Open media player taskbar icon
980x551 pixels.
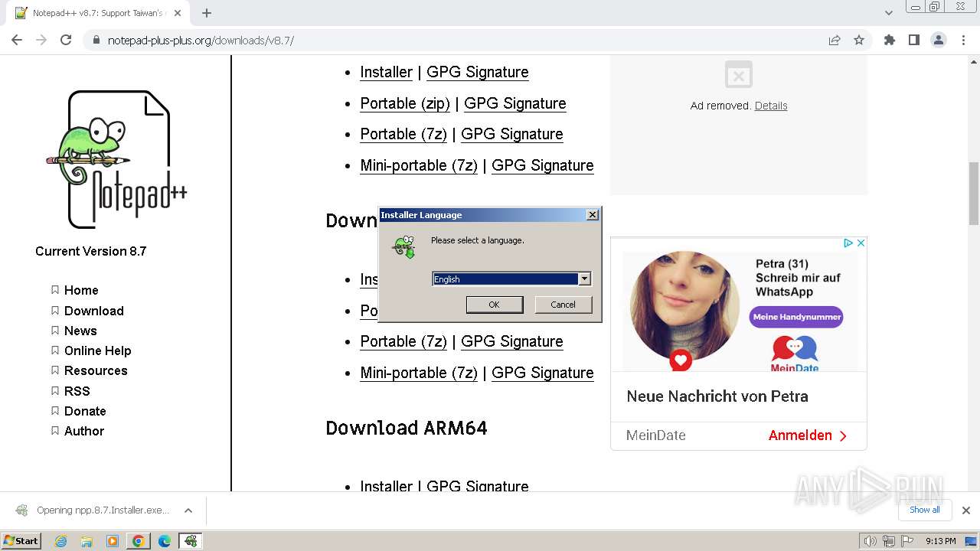[113, 541]
